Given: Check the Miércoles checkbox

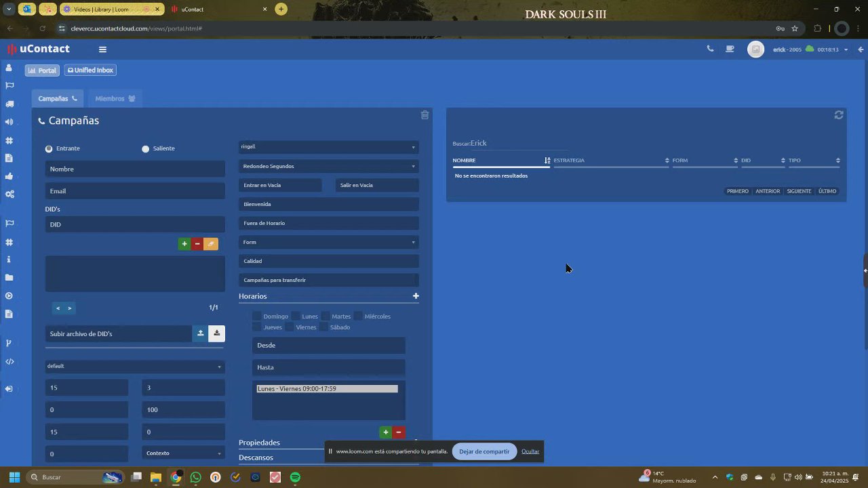Looking at the screenshot, I should click(x=358, y=316).
